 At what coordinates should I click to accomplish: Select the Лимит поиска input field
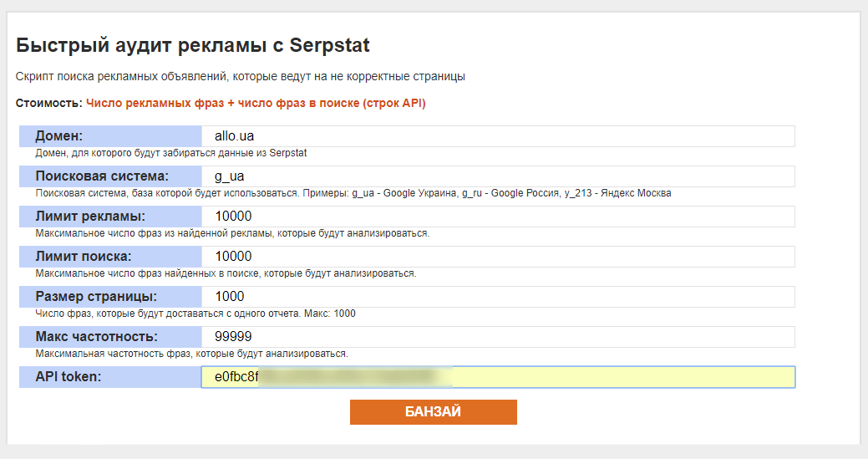(498, 257)
